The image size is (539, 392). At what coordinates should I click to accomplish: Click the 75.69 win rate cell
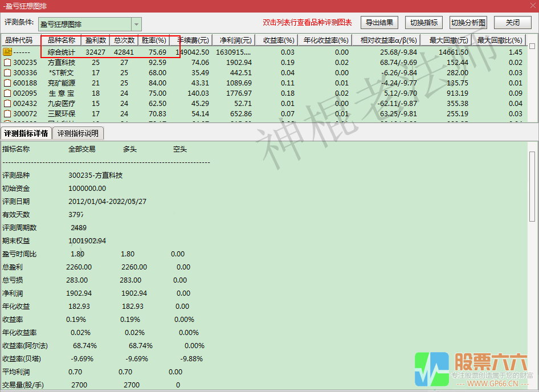coord(157,52)
